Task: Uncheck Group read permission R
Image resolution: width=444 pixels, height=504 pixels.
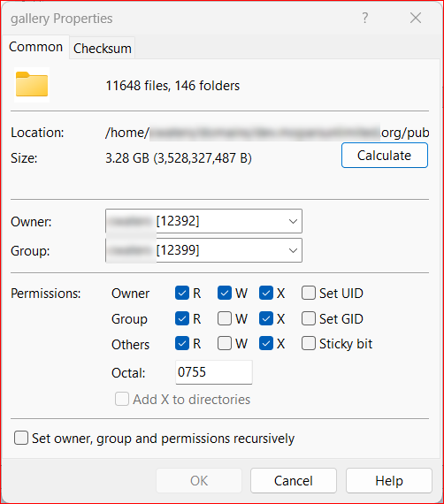Action: coord(182,319)
